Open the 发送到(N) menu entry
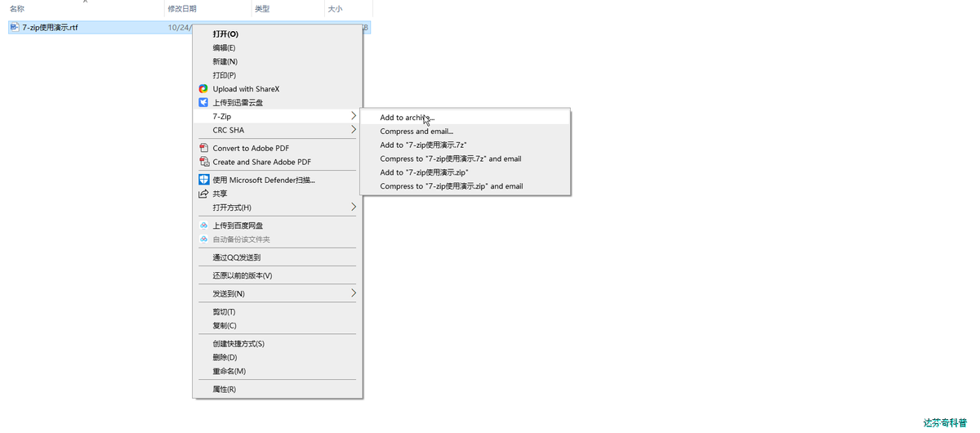 point(278,293)
